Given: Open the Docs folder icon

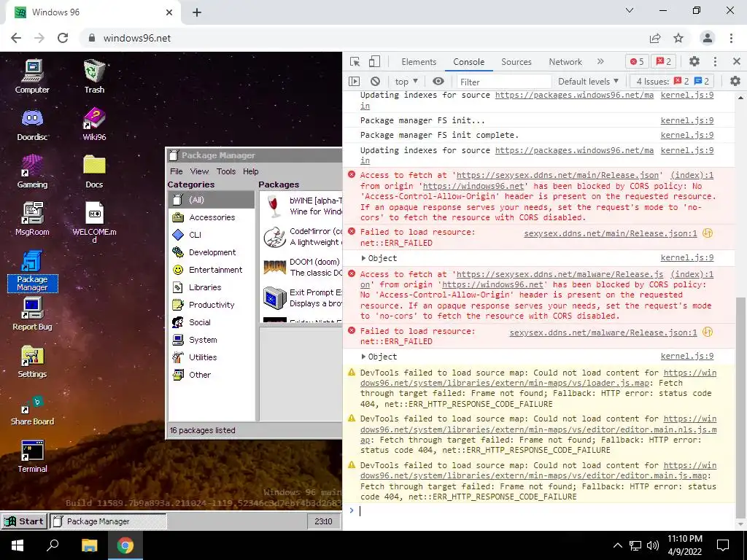Looking at the screenshot, I should coord(94,171).
